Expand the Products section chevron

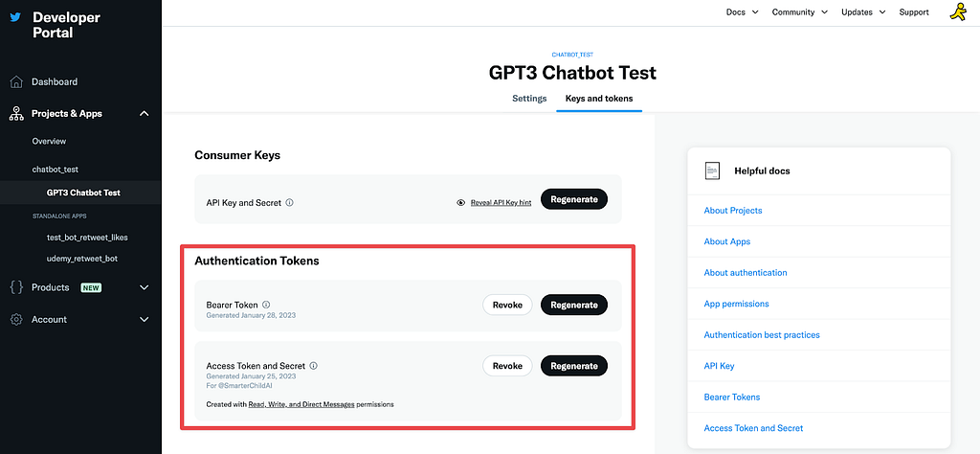click(x=145, y=287)
